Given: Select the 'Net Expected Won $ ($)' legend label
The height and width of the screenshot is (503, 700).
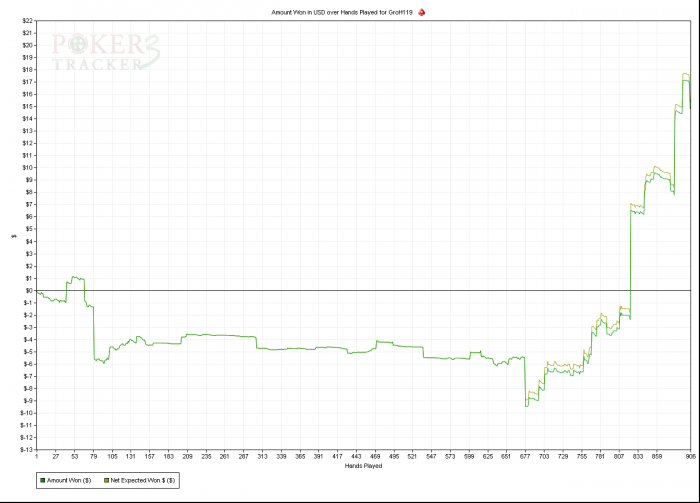Looking at the screenshot, I should click(143, 480).
